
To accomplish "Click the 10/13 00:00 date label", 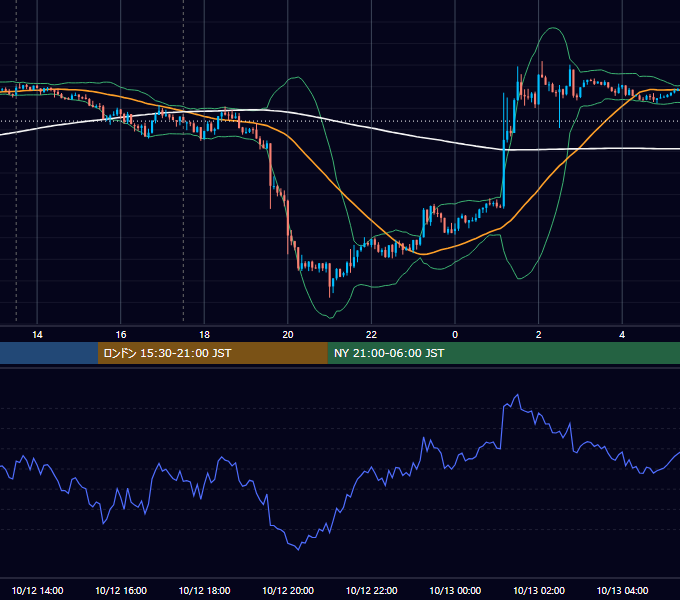I will [455, 590].
